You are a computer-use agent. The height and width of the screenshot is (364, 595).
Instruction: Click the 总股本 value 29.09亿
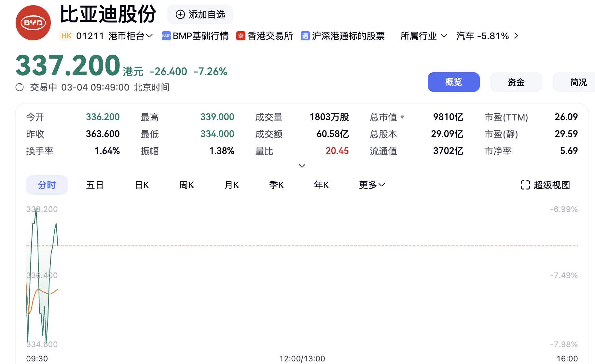point(447,134)
